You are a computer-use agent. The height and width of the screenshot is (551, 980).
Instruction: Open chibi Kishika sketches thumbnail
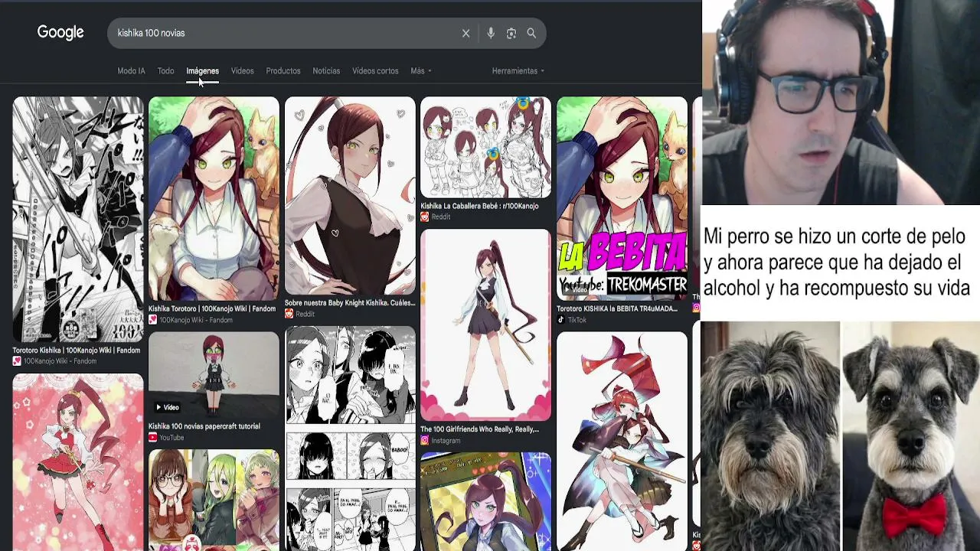point(485,147)
